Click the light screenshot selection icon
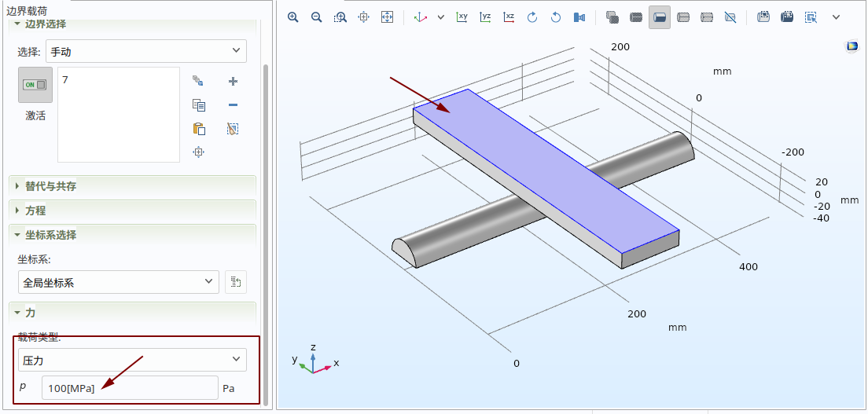868x414 pixels. (763, 17)
